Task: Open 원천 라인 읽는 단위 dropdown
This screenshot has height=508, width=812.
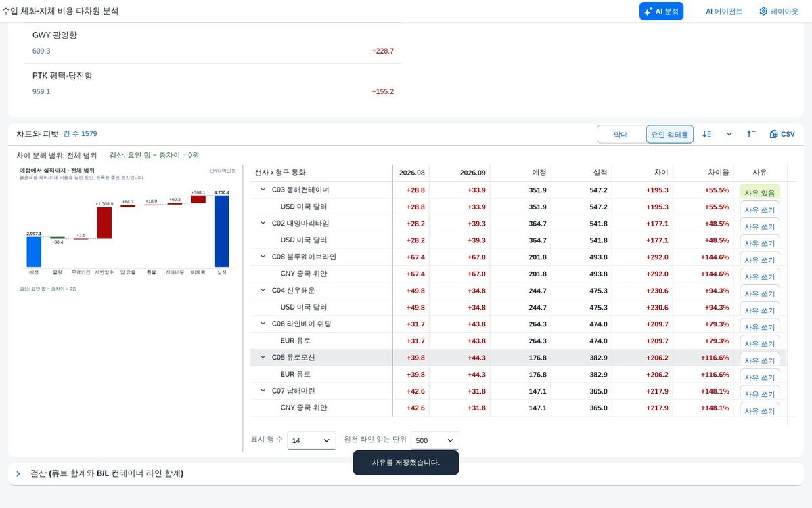Action: [434, 440]
